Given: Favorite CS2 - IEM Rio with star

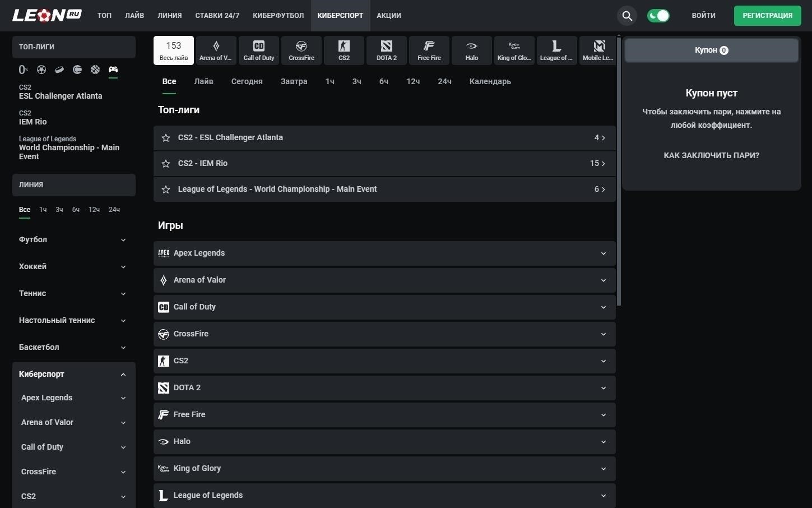Looking at the screenshot, I should (166, 164).
